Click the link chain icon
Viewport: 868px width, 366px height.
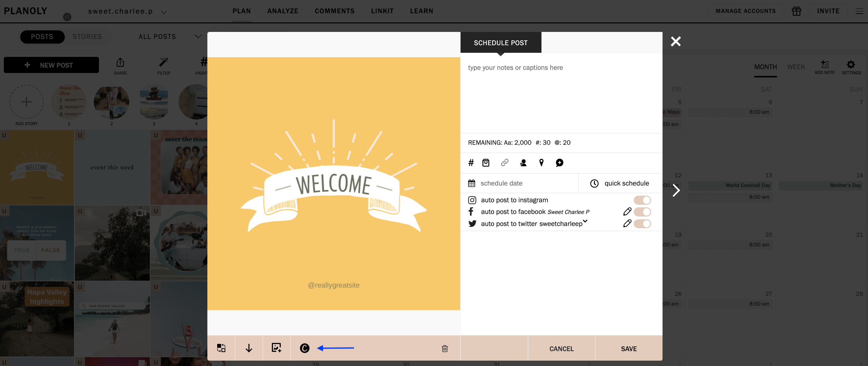click(504, 163)
